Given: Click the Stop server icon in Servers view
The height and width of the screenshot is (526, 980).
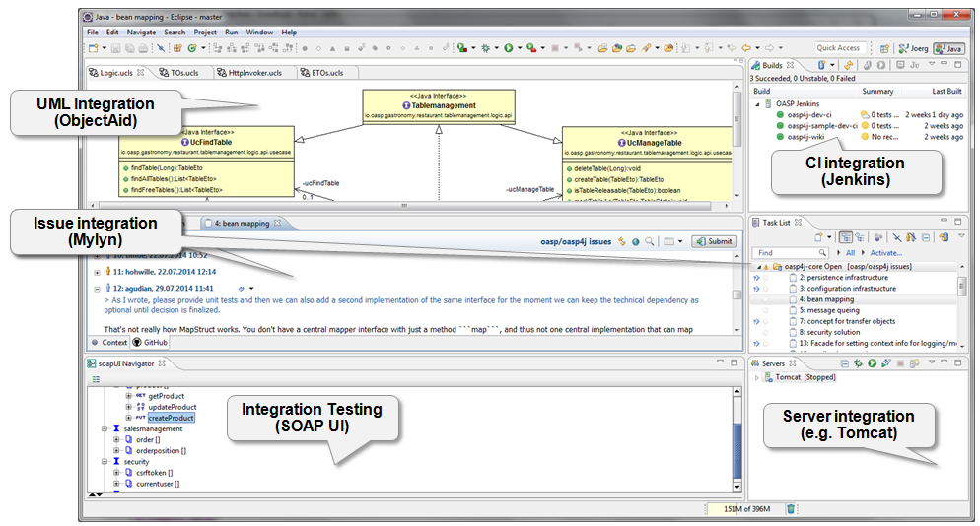Looking at the screenshot, I should [x=900, y=362].
